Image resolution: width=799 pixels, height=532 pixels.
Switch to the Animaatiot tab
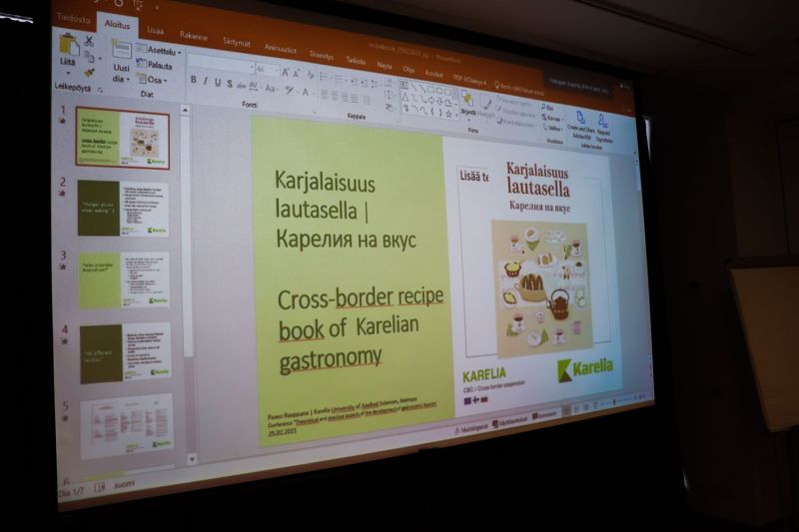tap(281, 49)
